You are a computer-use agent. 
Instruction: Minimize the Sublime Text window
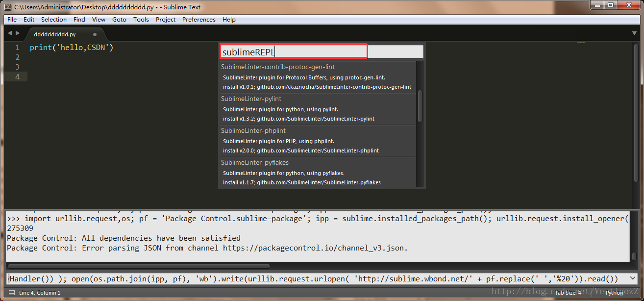597,5
